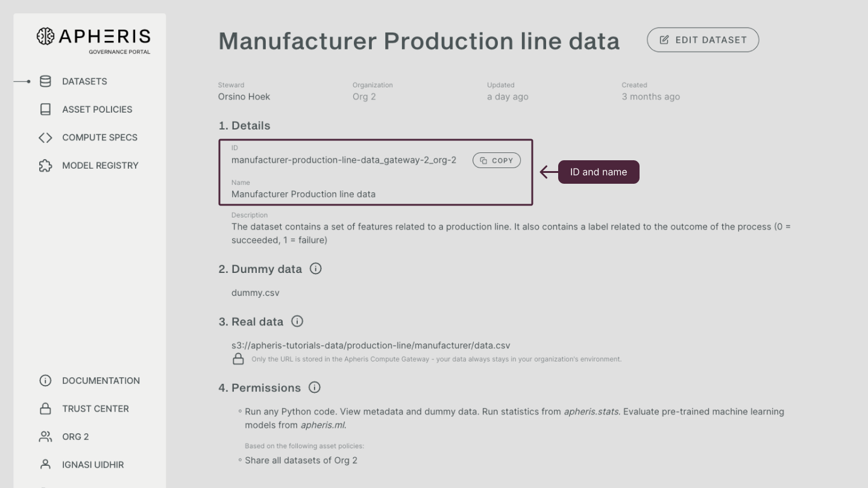
Task: Copy the dataset ID using the Copy button
Action: click(x=496, y=160)
